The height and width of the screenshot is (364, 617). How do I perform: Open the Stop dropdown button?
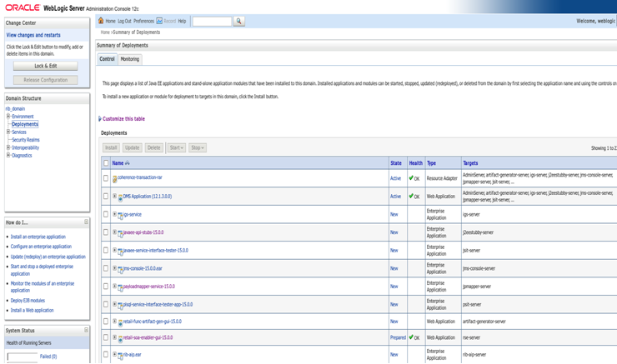point(198,147)
